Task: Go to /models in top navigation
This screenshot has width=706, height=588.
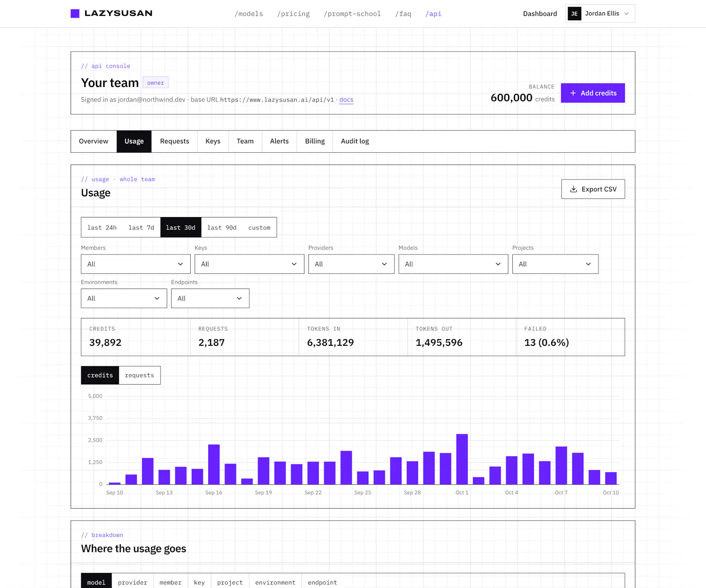Action: (x=249, y=14)
